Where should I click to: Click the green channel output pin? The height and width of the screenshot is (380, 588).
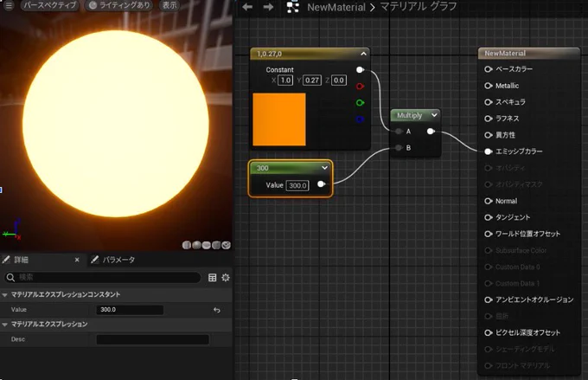[360, 102]
